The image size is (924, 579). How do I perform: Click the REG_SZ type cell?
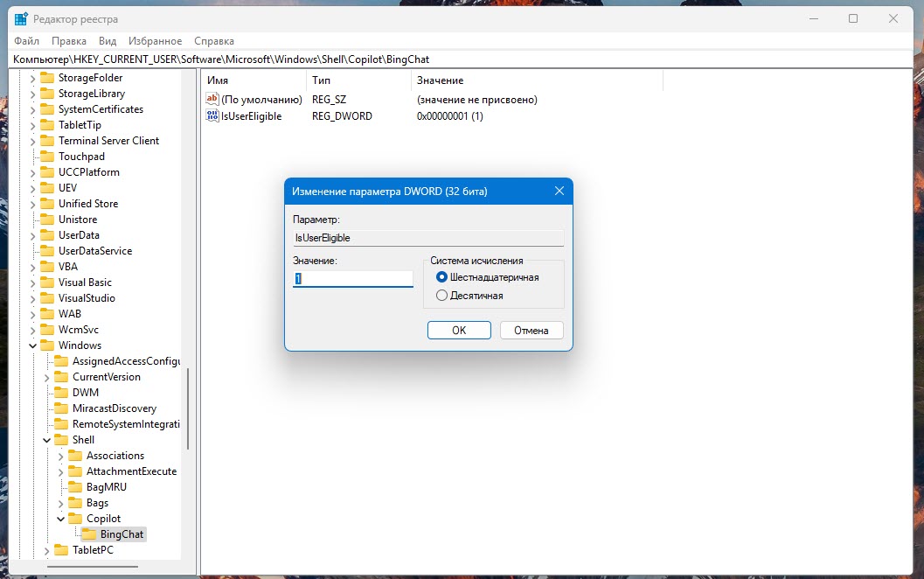[x=329, y=100]
